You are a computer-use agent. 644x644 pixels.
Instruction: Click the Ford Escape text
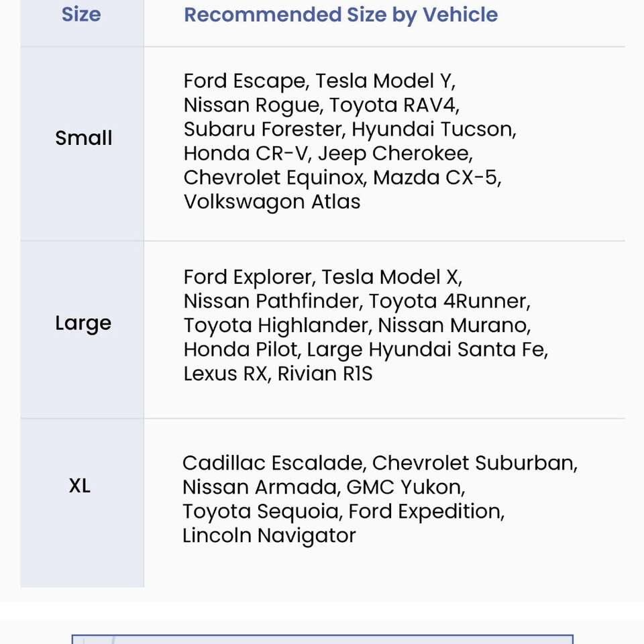click(x=244, y=81)
